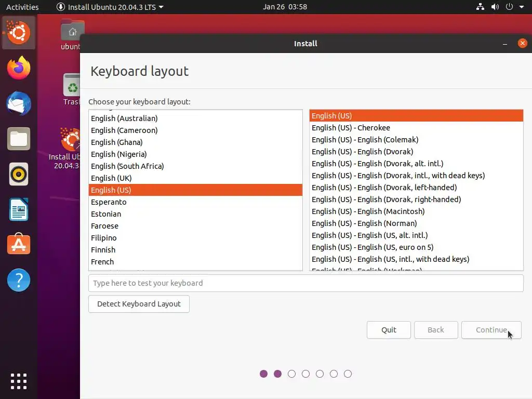
Task: Select English (Dvorak, left-handed) variant
Action: (x=416, y=187)
